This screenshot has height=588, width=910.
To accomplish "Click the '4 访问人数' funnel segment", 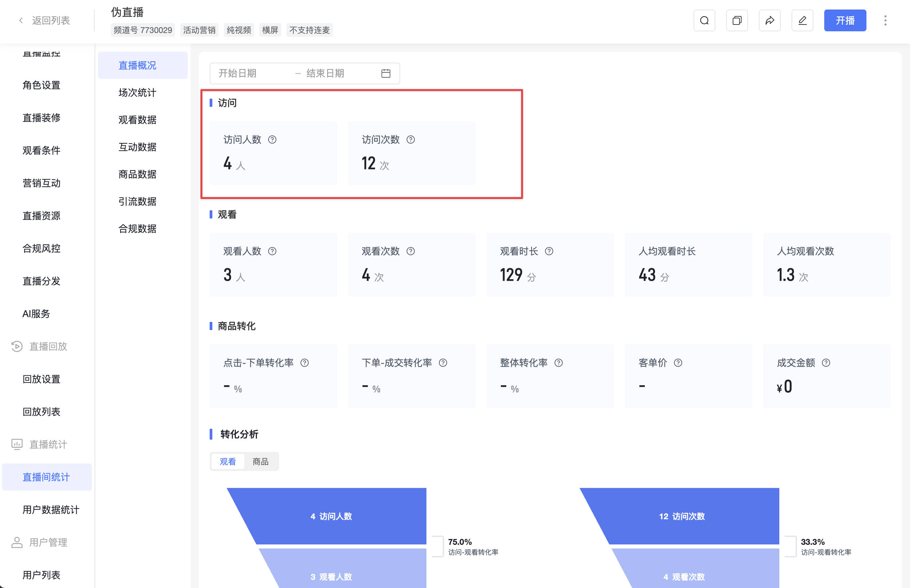I will click(331, 516).
